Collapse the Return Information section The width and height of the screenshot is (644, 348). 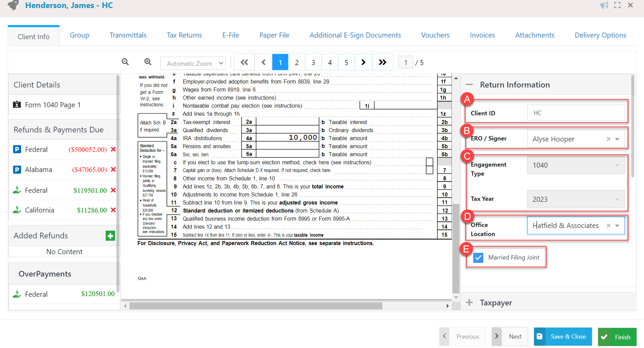tap(469, 85)
